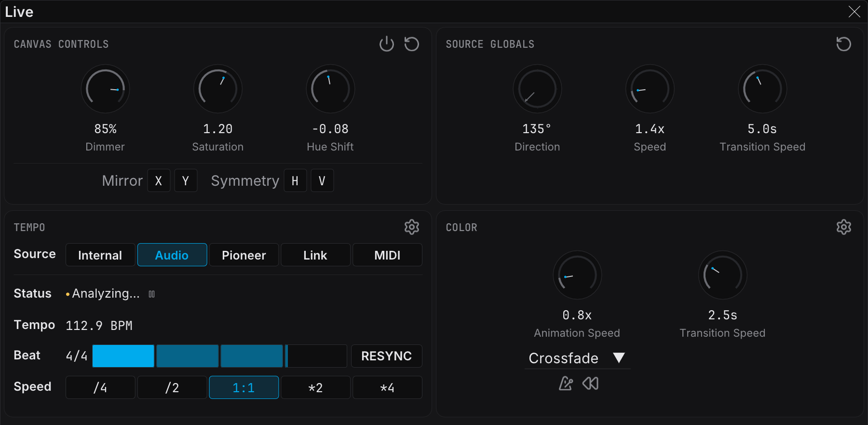Select Internal tempo source
The width and height of the screenshot is (868, 425).
[100, 255]
